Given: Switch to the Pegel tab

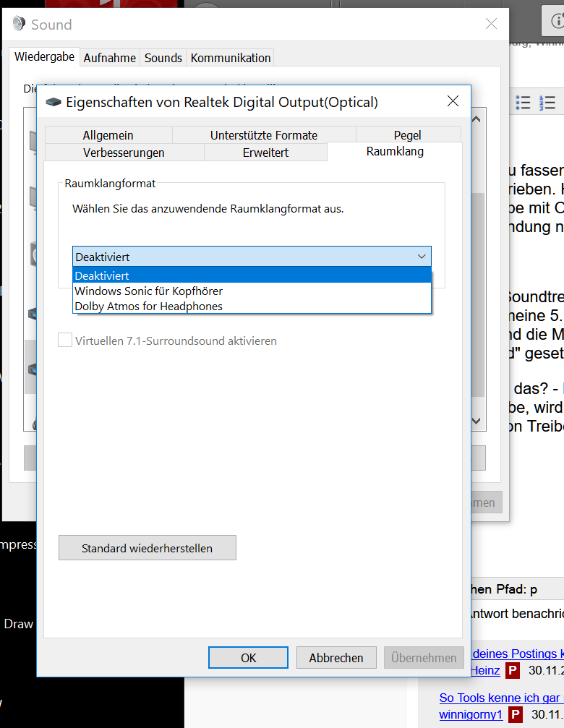Looking at the screenshot, I should [x=407, y=135].
